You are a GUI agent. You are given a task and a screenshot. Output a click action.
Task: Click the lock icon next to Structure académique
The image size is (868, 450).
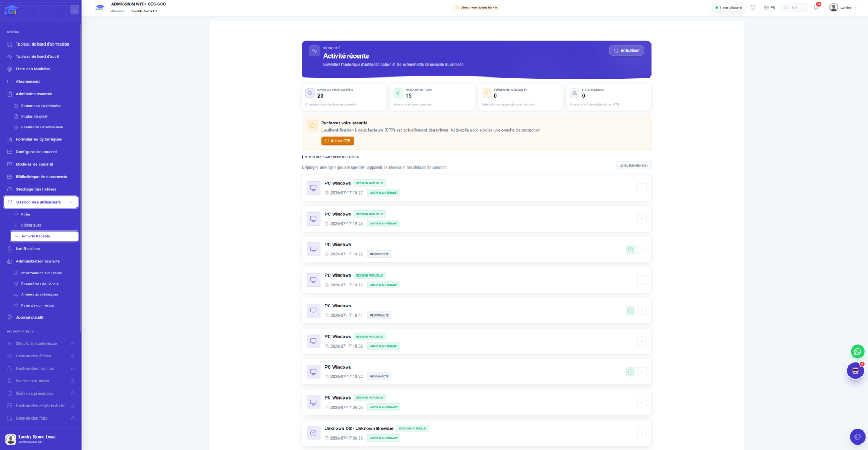point(73,344)
